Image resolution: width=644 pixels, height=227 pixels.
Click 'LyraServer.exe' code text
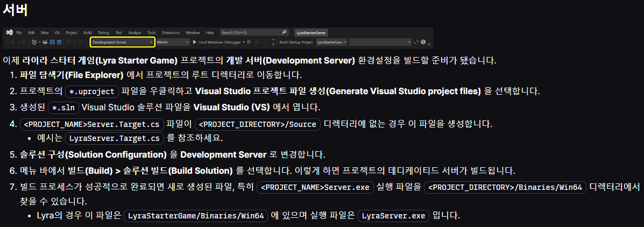pyautogui.click(x=393, y=216)
